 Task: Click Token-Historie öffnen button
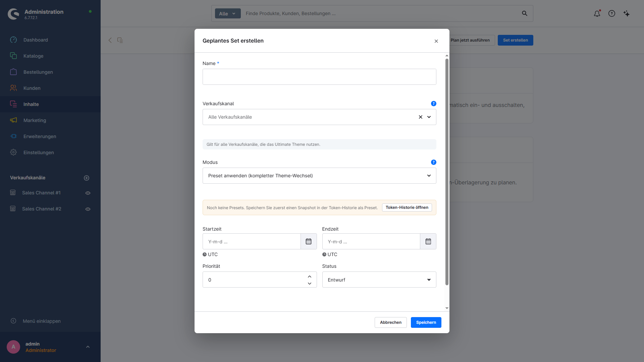(x=407, y=207)
